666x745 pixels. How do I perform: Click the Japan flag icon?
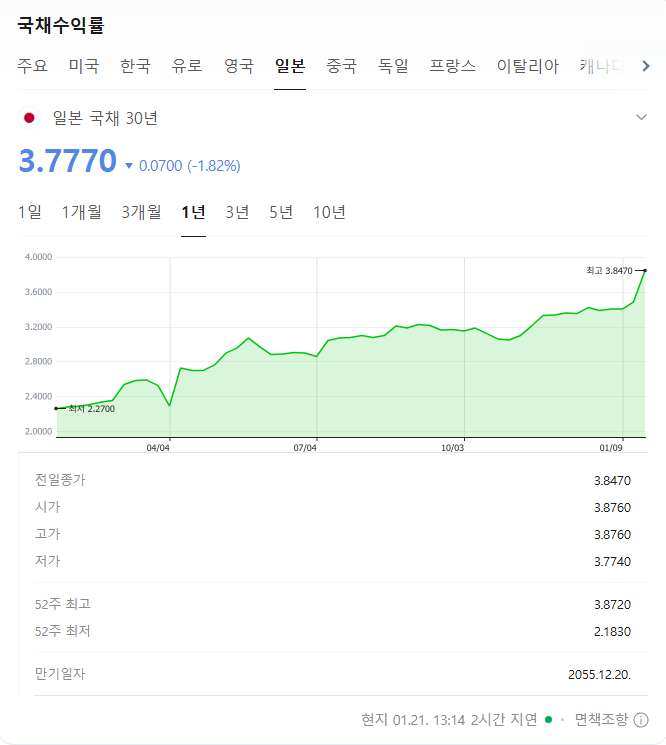[29, 118]
